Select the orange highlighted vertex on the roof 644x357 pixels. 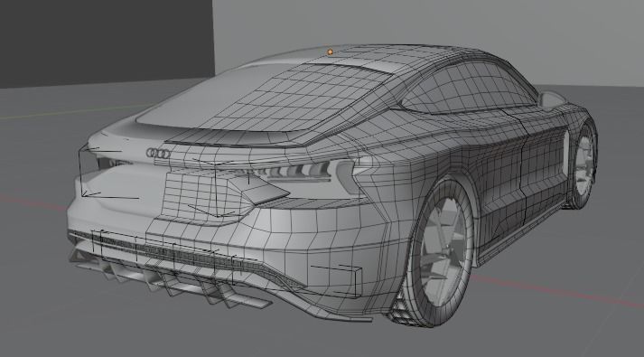pyautogui.click(x=330, y=52)
